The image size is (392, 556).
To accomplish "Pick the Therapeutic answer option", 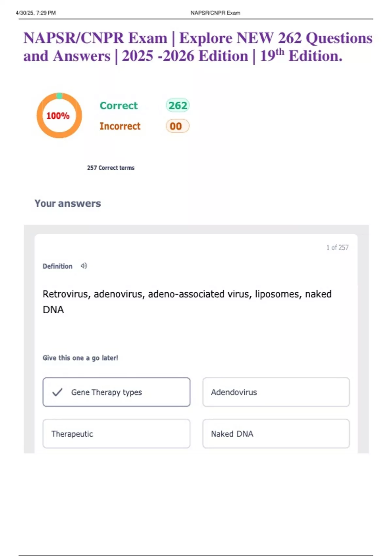I will 116,434.
